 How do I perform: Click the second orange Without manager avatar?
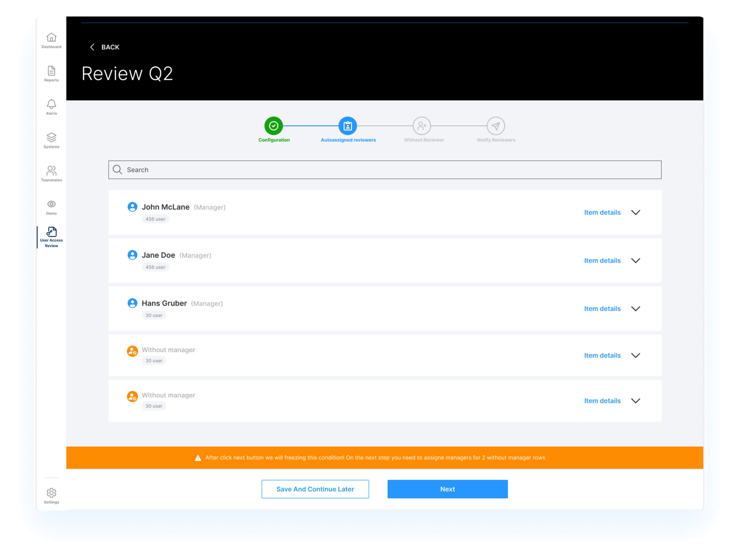[x=132, y=397]
